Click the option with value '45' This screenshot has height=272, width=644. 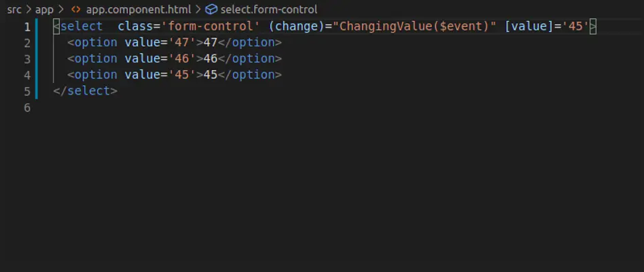(x=175, y=75)
